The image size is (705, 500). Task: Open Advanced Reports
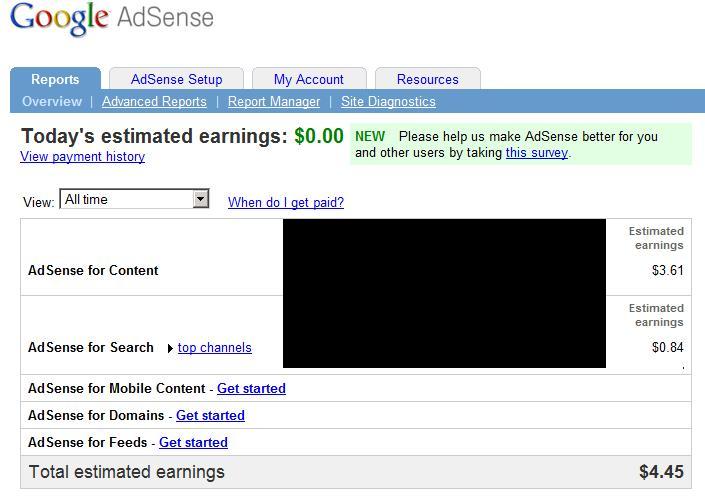tap(154, 102)
